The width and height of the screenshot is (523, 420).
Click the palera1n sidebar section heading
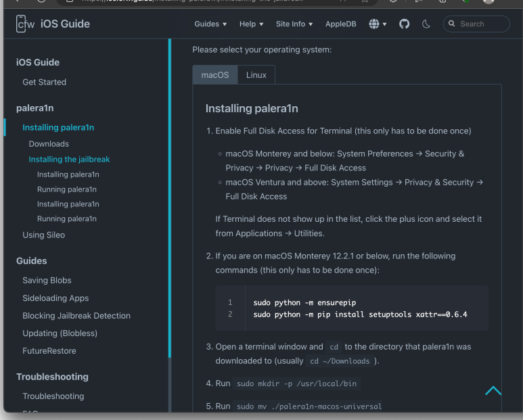pyautogui.click(x=35, y=108)
